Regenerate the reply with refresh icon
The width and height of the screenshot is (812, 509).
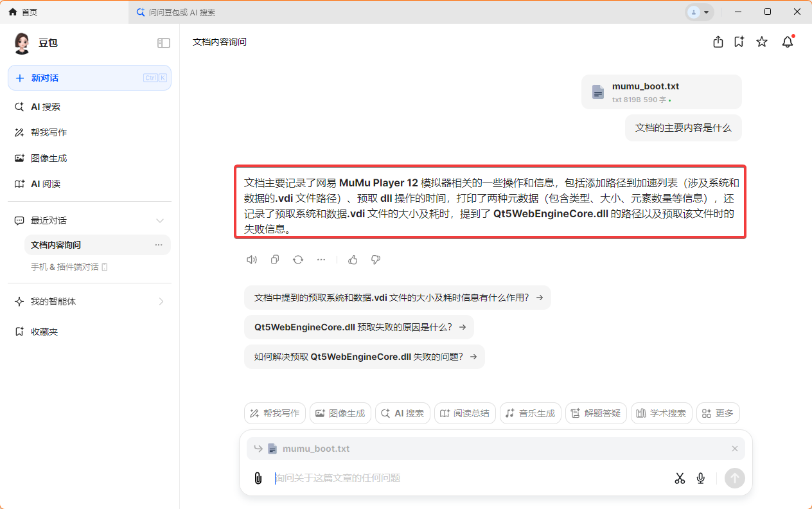tap(298, 260)
